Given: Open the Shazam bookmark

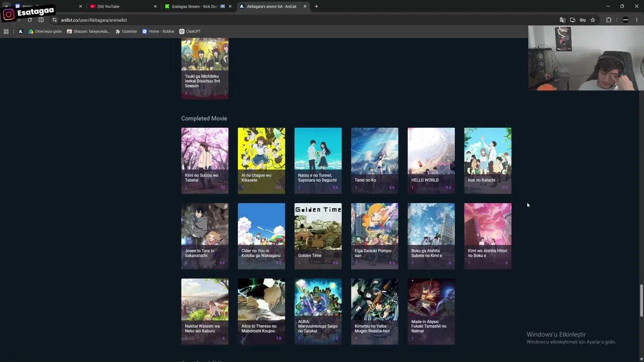Looking at the screenshot, I should pos(88,31).
